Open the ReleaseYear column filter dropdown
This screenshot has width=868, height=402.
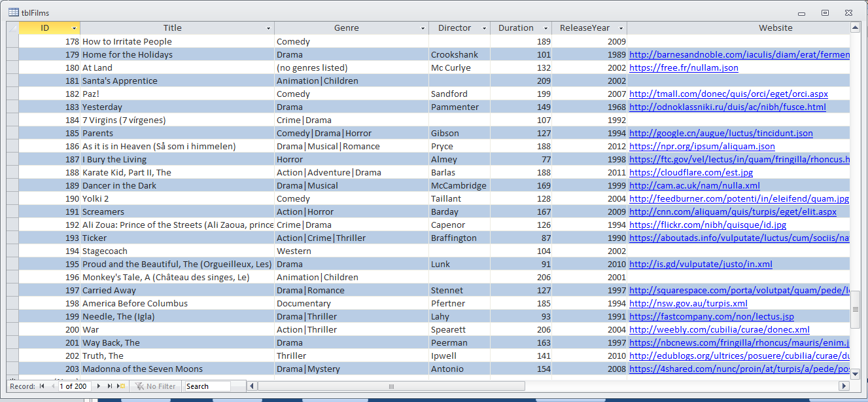[621, 28]
